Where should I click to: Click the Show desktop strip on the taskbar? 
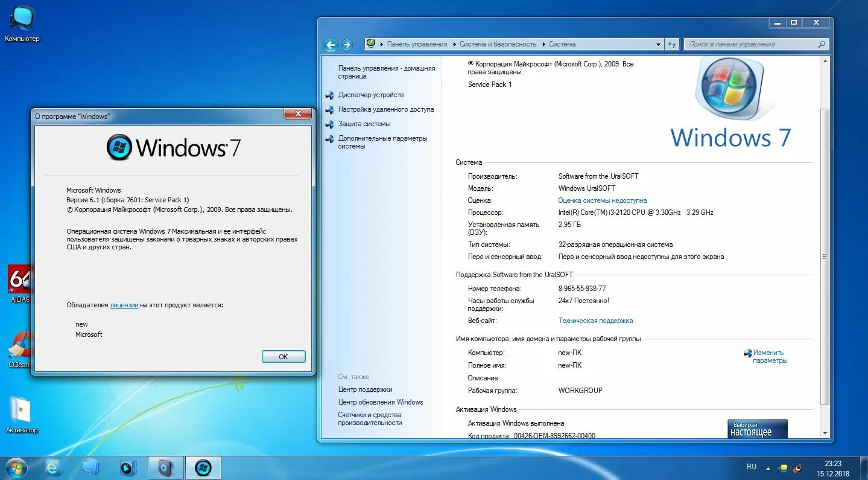click(x=863, y=468)
